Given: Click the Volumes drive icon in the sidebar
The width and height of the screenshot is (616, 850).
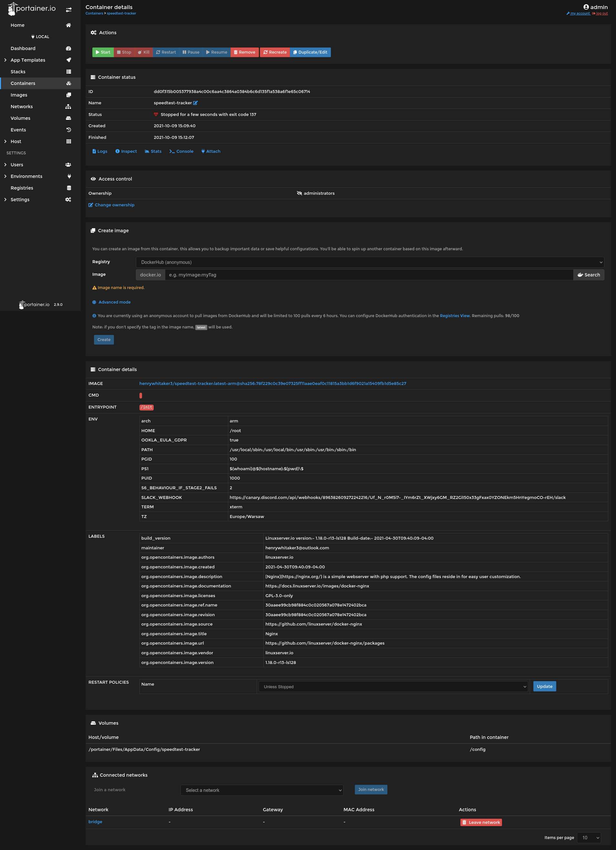Looking at the screenshot, I should click(x=68, y=118).
